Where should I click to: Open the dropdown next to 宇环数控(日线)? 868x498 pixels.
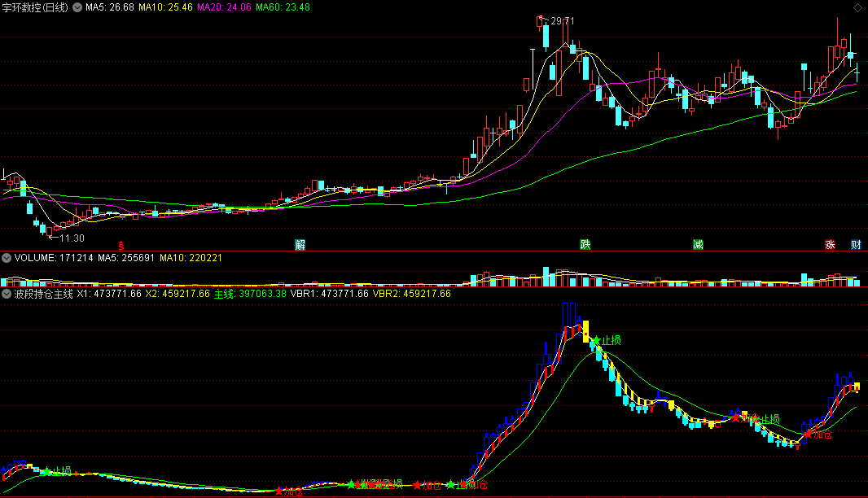(x=77, y=7)
